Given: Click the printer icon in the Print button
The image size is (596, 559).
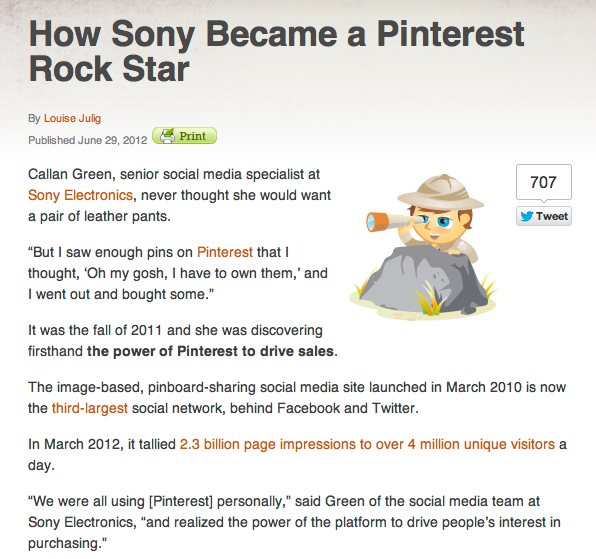Looking at the screenshot, I should tap(167, 136).
